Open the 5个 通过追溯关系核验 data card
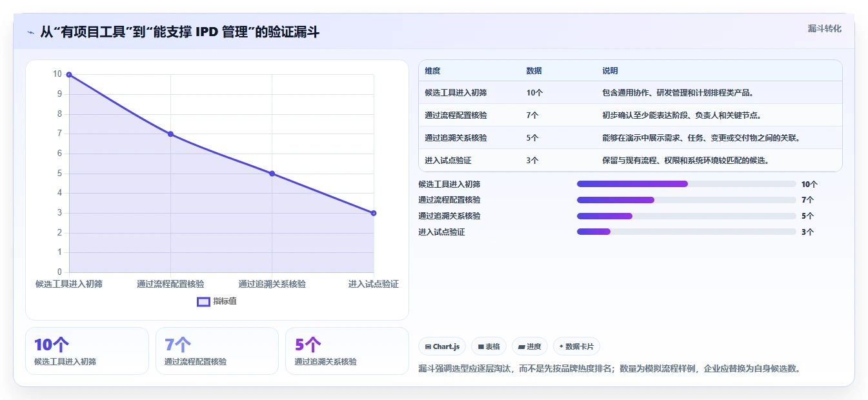This screenshot has height=400, width=868. [x=347, y=351]
